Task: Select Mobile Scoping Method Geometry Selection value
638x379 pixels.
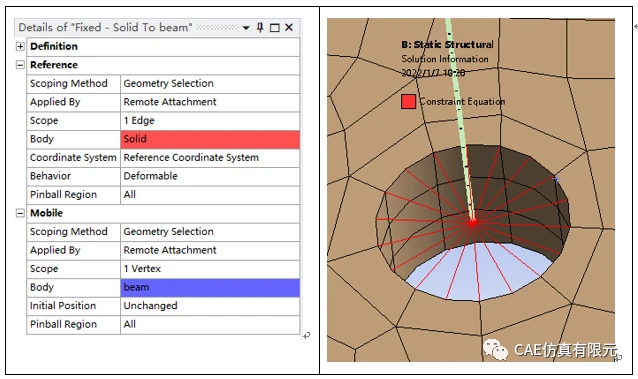Action: (x=210, y=232)
